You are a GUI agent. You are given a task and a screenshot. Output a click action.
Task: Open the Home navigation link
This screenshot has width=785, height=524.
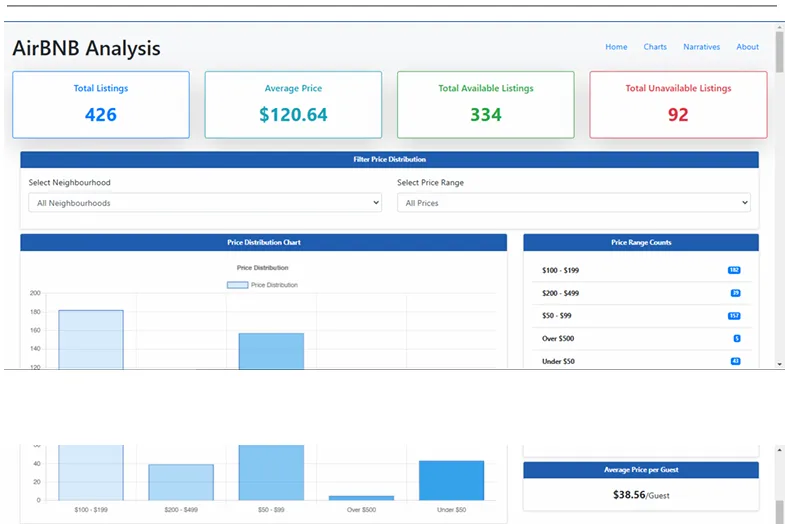coord(616,47)
